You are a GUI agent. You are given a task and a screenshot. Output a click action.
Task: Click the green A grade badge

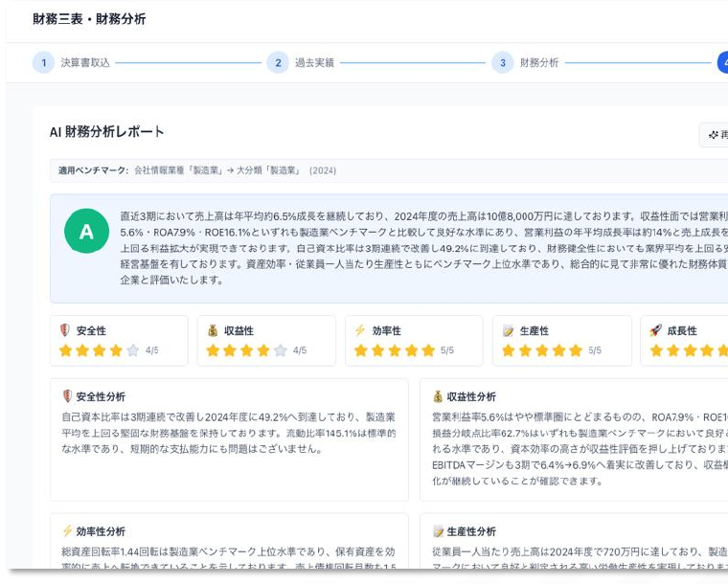pyautogui.click(x=87, y=231)
